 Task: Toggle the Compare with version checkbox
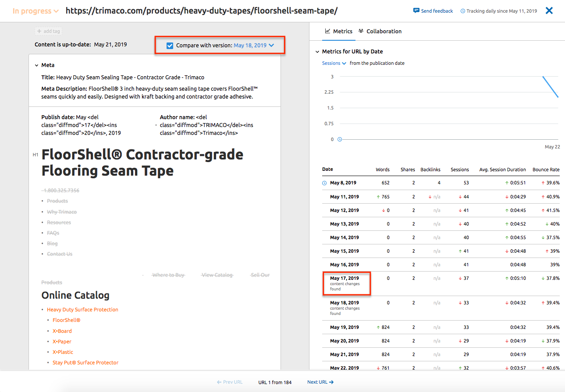[x=170, y=46]
